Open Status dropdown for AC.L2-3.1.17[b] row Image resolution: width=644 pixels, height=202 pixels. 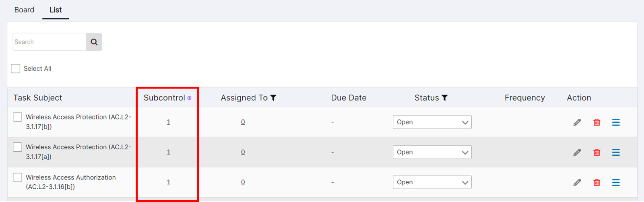[432, 122]
